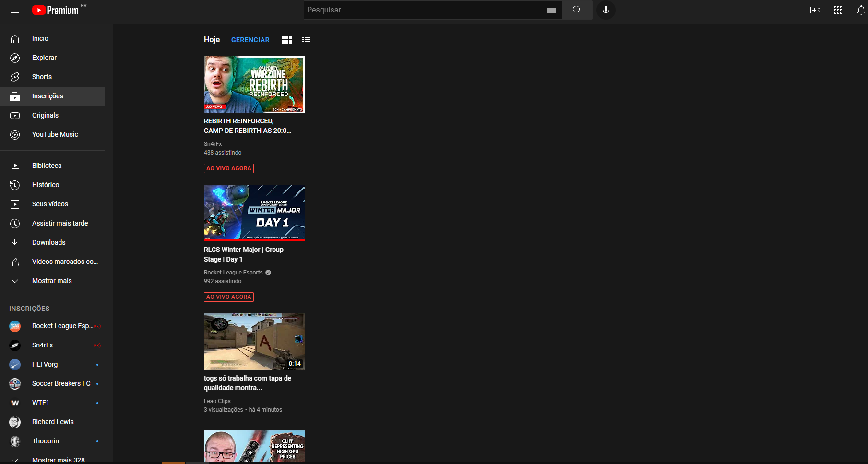Open HLTVorg subscription channel
The image size is (868, 464).
[53, 364]
